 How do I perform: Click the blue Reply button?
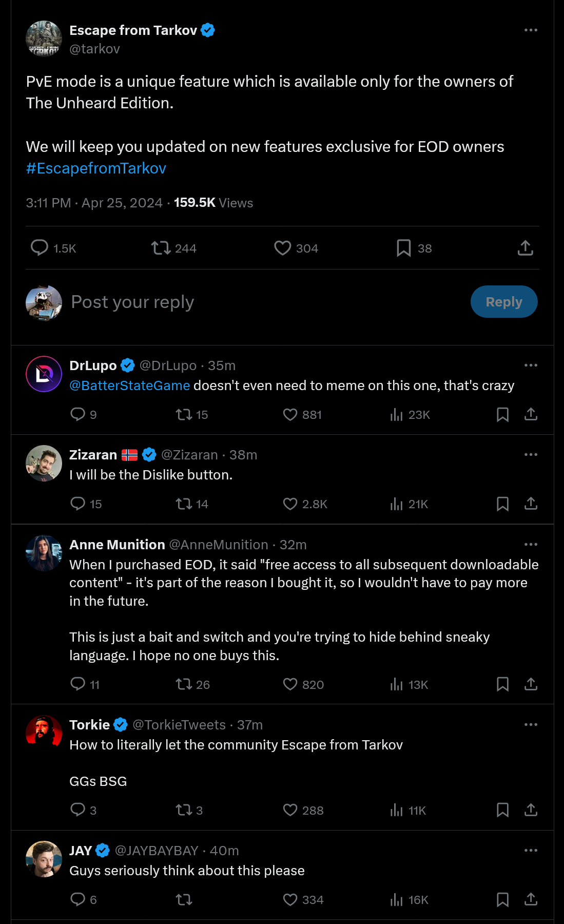pos(503,302)
